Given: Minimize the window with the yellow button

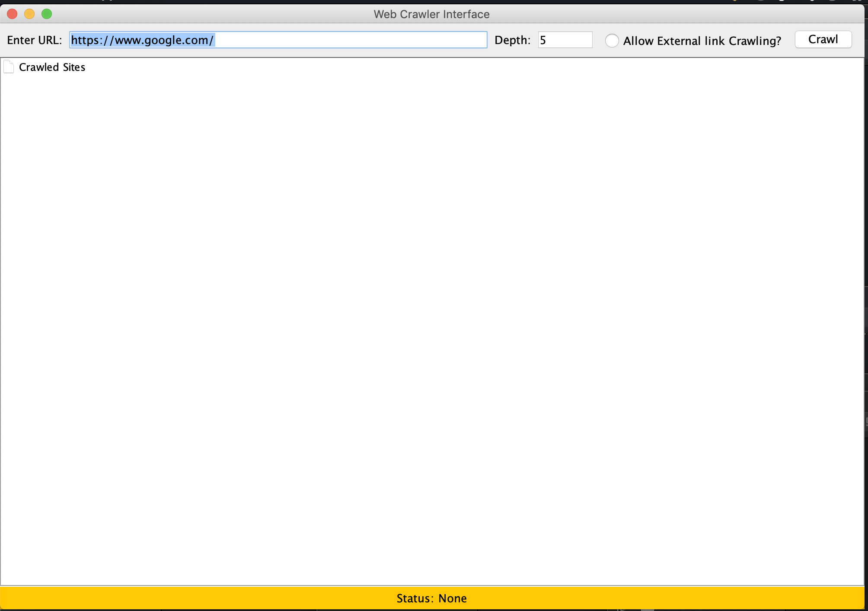Looking at the screenshot, I should (x=29, y=14).
